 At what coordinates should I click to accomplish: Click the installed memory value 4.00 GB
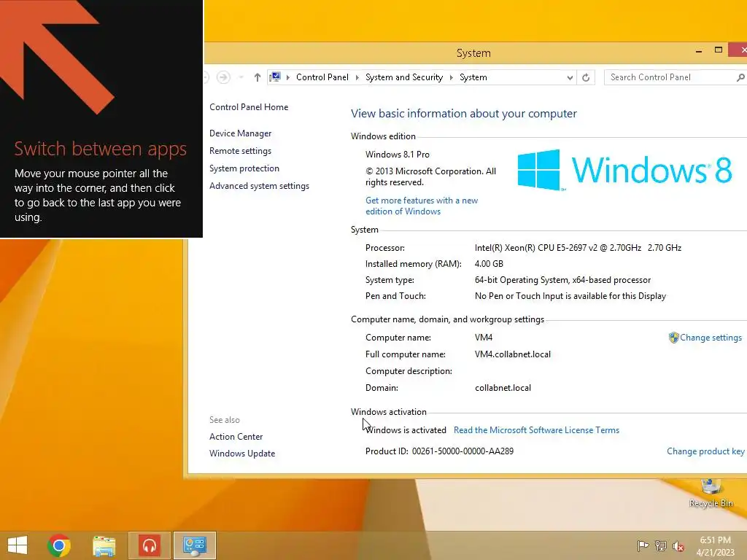click(x=489, y=264)
